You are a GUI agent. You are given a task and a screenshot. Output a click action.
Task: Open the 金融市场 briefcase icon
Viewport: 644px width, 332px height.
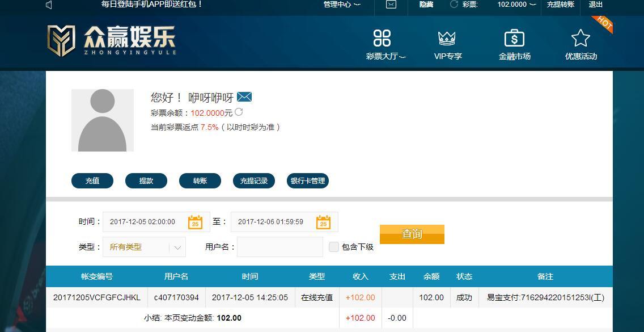click(x=514, y=38)
